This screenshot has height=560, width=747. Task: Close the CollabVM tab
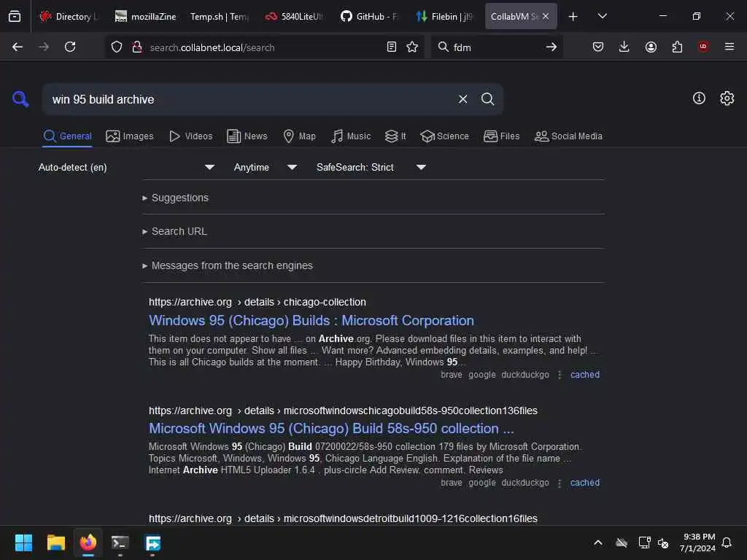click(546, 16)
